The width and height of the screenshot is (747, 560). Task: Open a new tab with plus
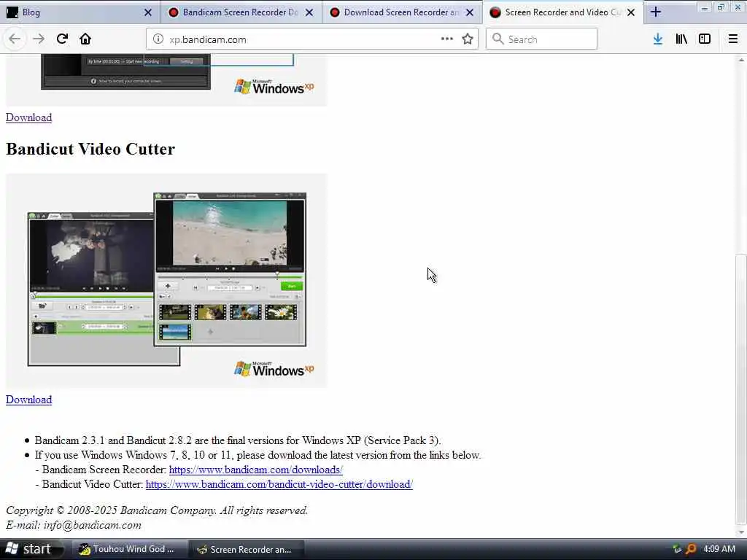pyautogui.click(x=656, y=12)
